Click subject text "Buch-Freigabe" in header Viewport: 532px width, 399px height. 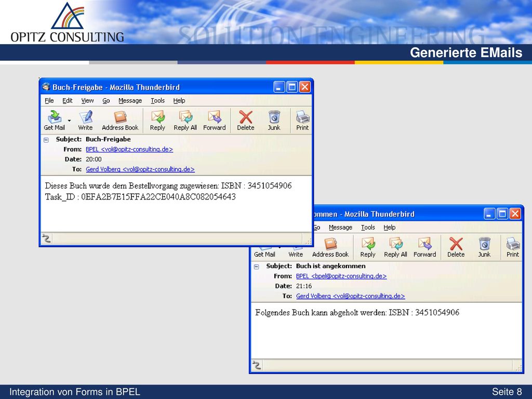tap(108, 139)
